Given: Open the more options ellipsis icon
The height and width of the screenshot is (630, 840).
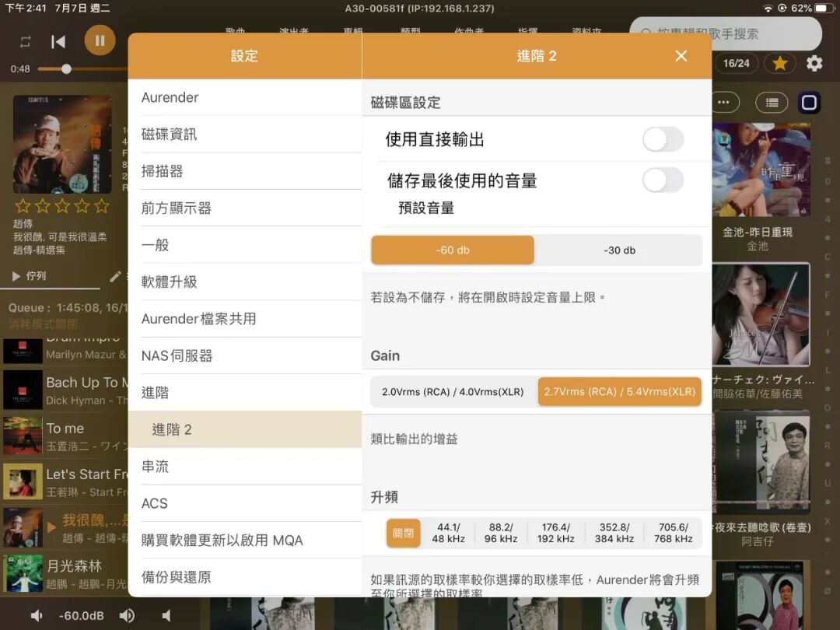Looking at the screenshot, I should tap(725, 102).
